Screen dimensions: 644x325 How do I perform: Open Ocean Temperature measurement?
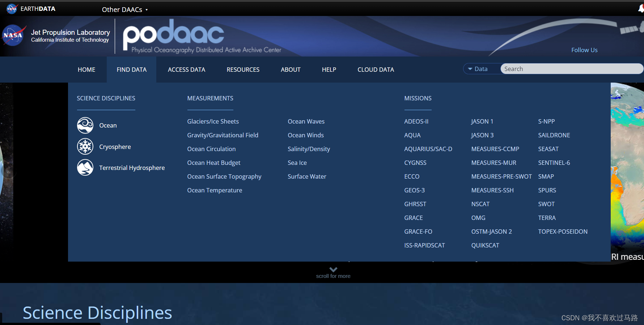(x=215, y=190)
